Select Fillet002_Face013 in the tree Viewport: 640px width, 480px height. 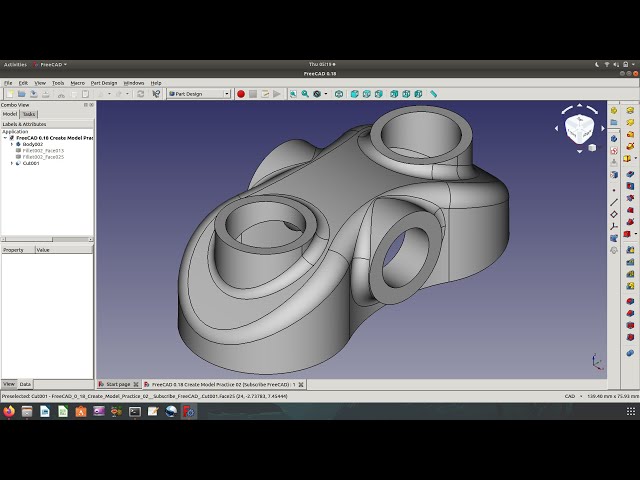(x=40, y=151)
